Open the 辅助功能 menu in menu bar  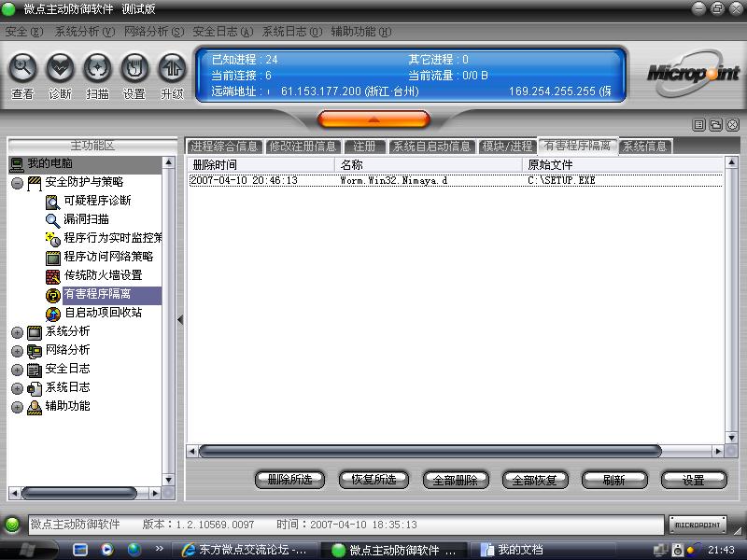click(361, 32)
